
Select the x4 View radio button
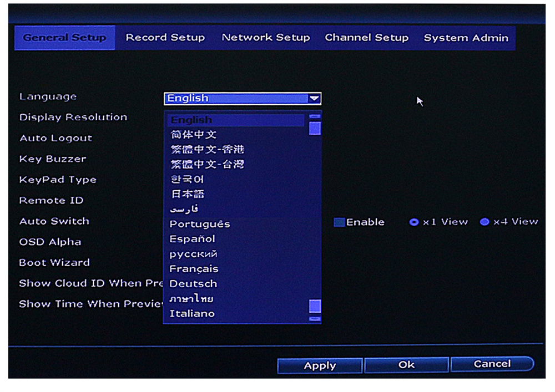(x=485, y=222)
